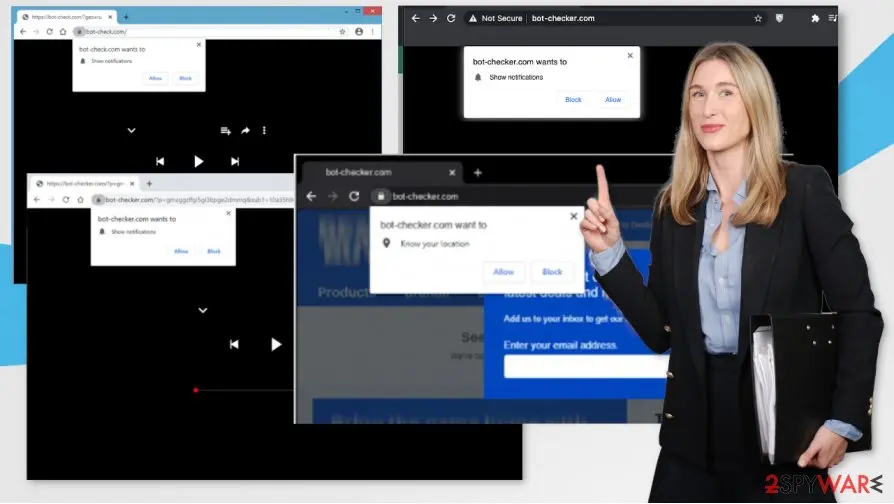Click the bot-checker.com address bar in dark top-right browser
The width and height of the screenshot is (894, 504).
(x=616, y=18)
